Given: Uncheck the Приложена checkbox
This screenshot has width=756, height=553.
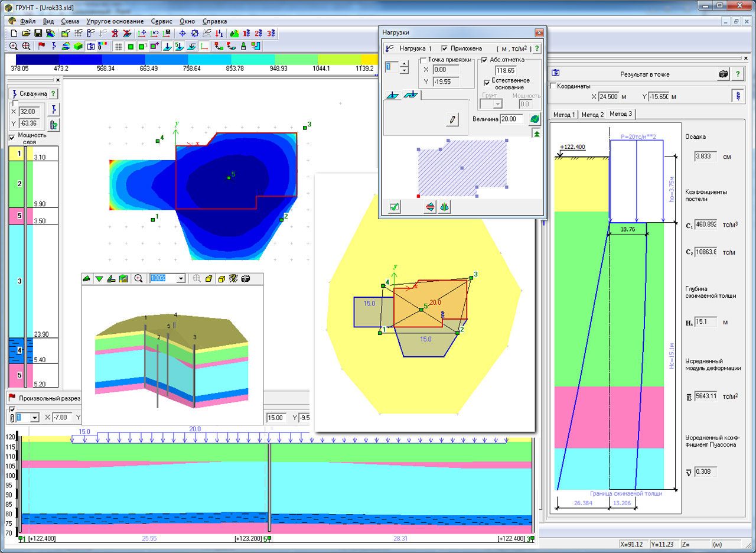Looking at the screenshot, I should [445, 48].
